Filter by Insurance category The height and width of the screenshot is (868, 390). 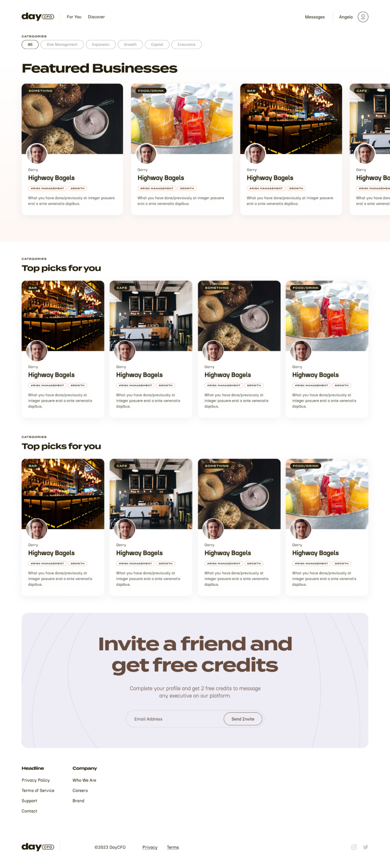(x=186, y=44)
